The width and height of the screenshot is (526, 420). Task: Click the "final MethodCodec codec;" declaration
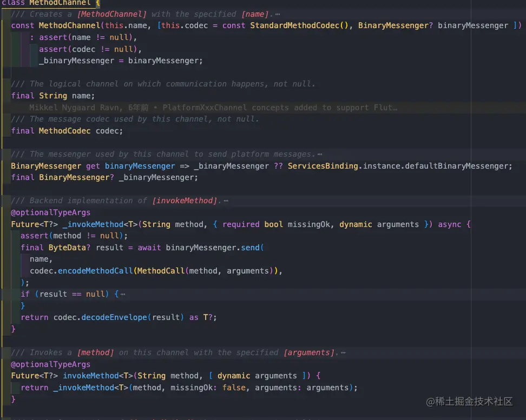67,131
